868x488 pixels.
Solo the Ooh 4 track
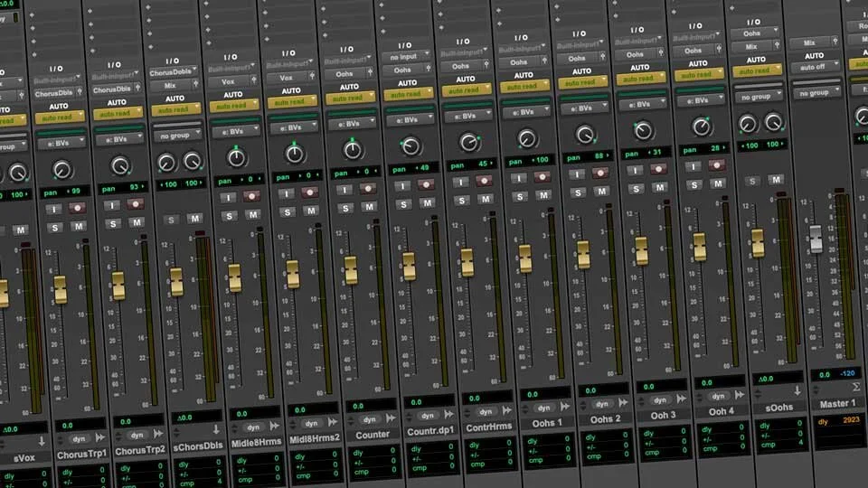coord(693,184)
